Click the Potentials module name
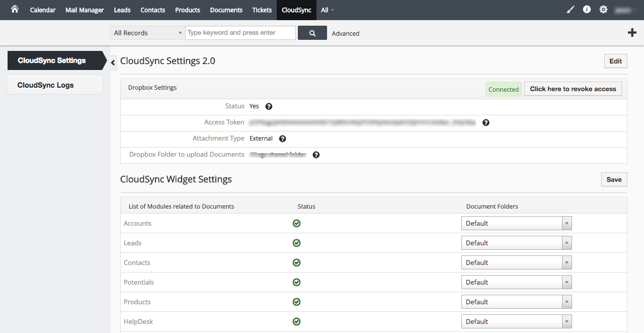Image resolution: width=644 pixels, height=333 pixels. (139, 282)
